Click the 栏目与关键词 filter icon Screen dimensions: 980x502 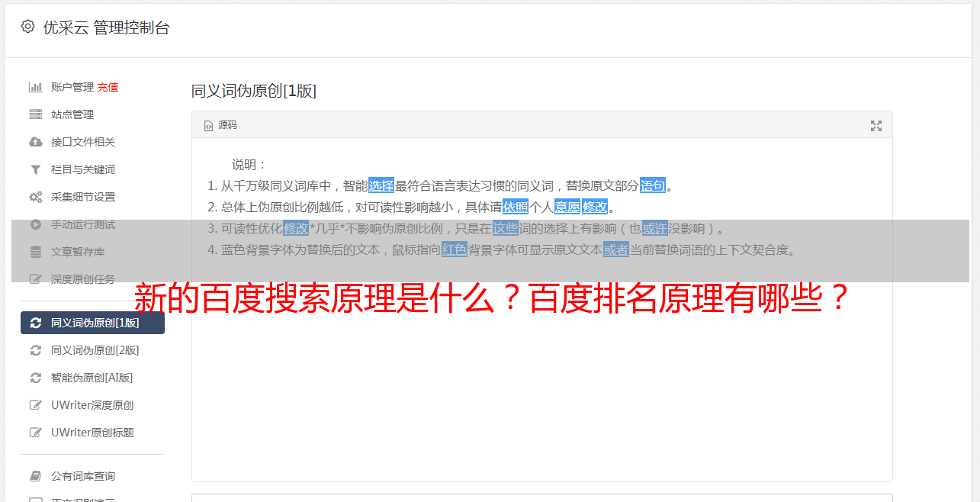[x=35, y=169]
